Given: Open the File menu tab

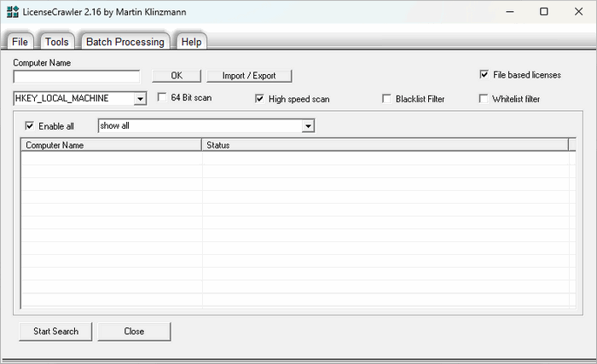Looking at the screenshot, I should 20,42.
